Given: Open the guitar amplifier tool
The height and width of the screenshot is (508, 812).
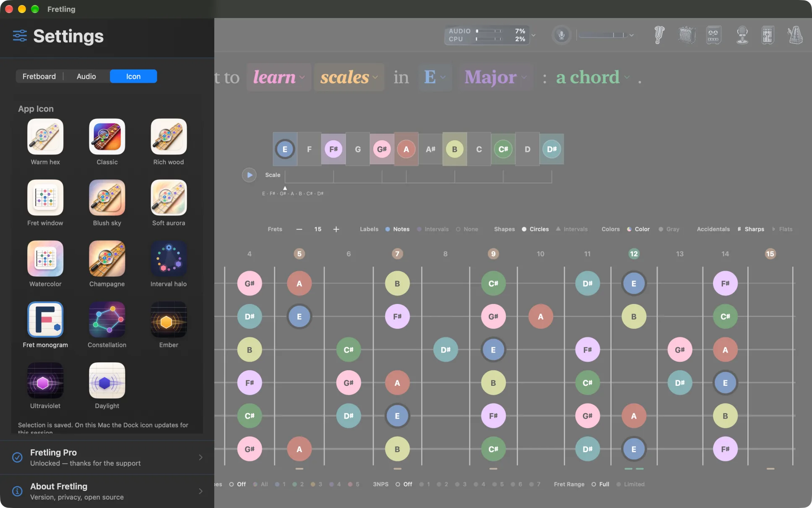Looking at the screenshot, I should [687, 35].
